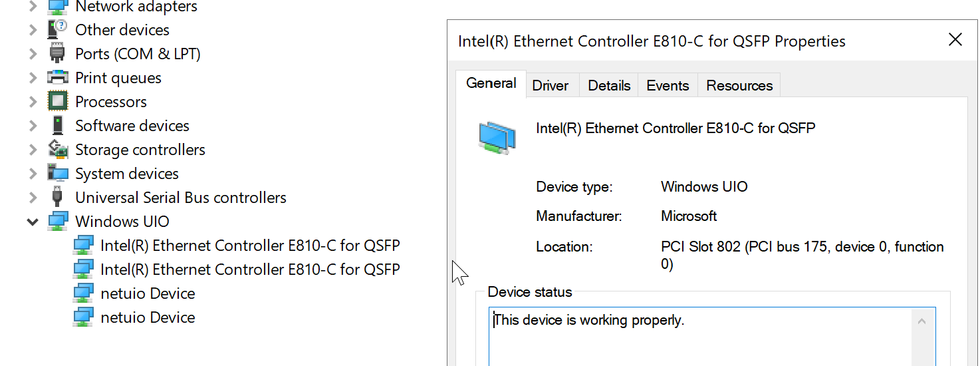Expand the Print queues node
The height and width of the screenshot is (366, 980).
pyautogui.click(x=33, y=78)
